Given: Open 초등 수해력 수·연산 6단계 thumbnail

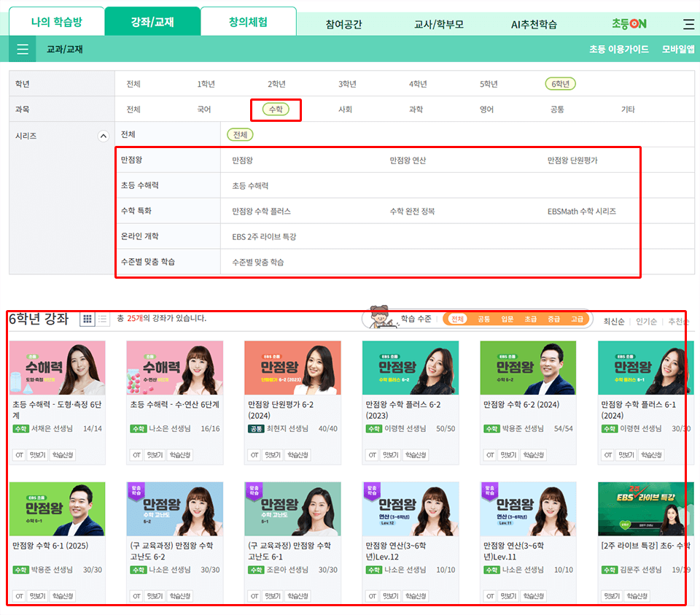Looking at the screenshot, I should (174, 368).
